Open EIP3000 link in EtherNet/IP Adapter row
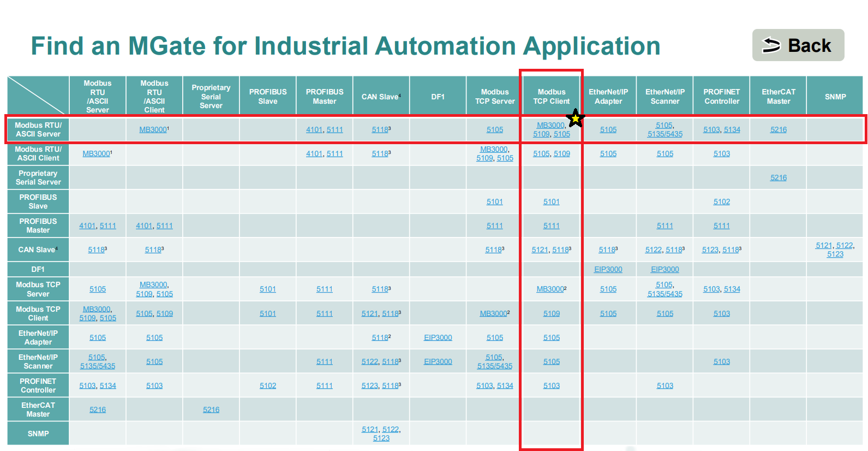Screen dimensions: 868x451 (438, 337)
